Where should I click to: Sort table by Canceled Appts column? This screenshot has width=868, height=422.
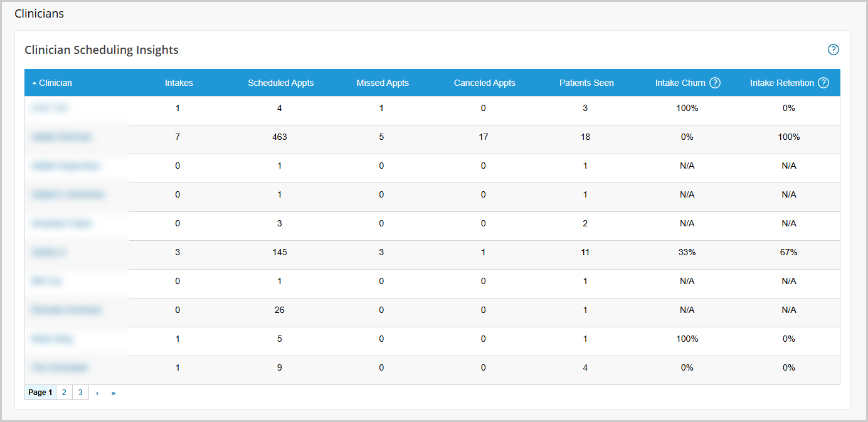click(484, 83)
